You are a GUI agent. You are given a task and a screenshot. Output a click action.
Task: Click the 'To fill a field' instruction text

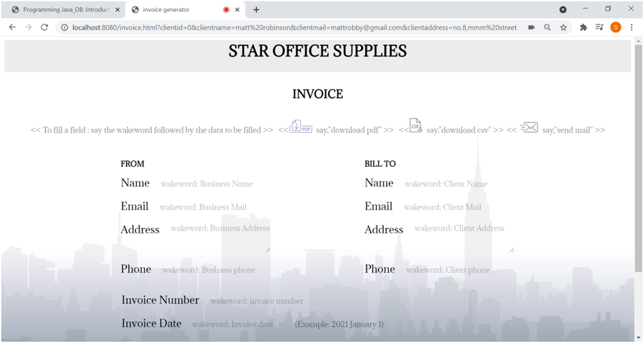(x=151, y=130)
